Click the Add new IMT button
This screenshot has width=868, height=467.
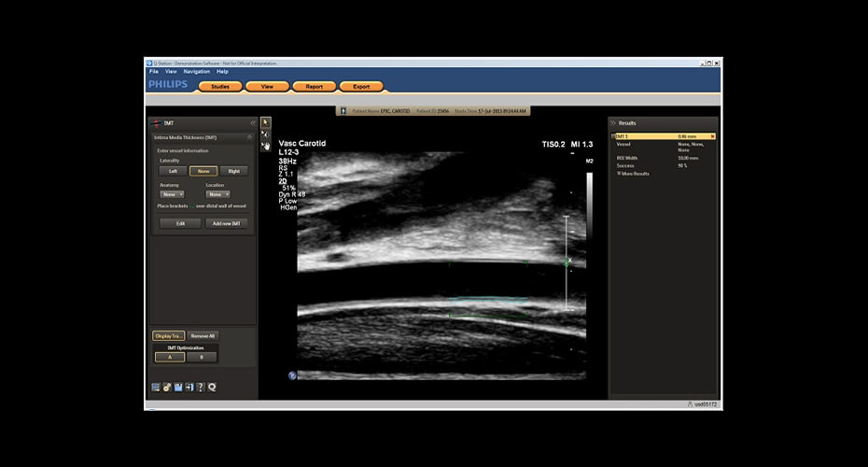pyautogui.click(x=226, y=223)
